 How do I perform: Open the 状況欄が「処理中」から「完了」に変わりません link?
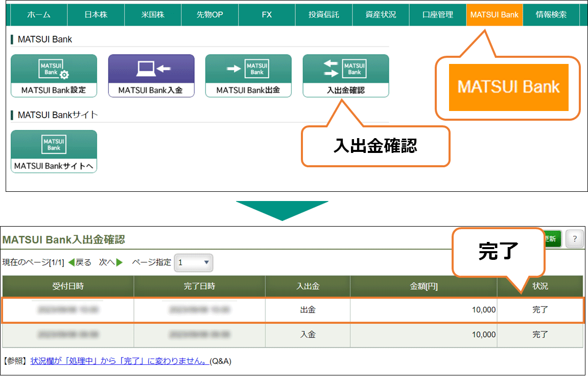click(x=120, y=361)
